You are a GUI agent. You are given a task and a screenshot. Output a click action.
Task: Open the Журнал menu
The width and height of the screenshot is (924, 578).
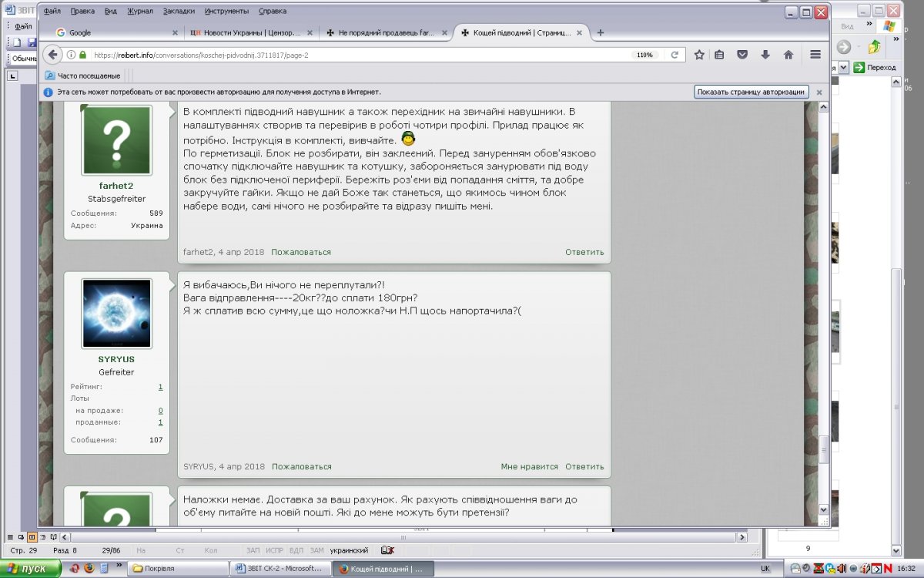(140, 12)
